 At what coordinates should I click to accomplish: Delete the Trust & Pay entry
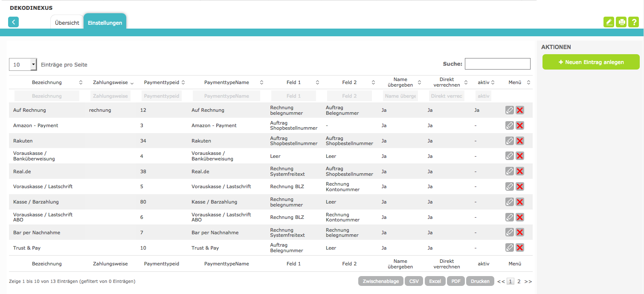[x=520, y=247]
